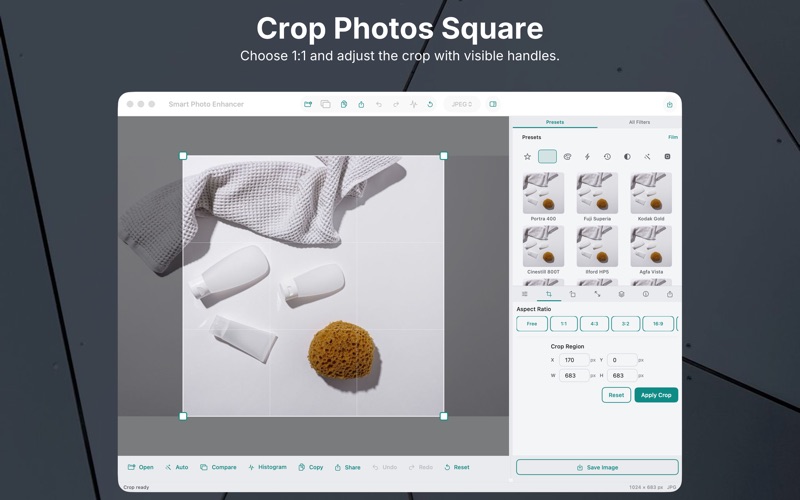The image size is (800, 500).
Task: Open the crop tool tab
Action: click(549, 294)
